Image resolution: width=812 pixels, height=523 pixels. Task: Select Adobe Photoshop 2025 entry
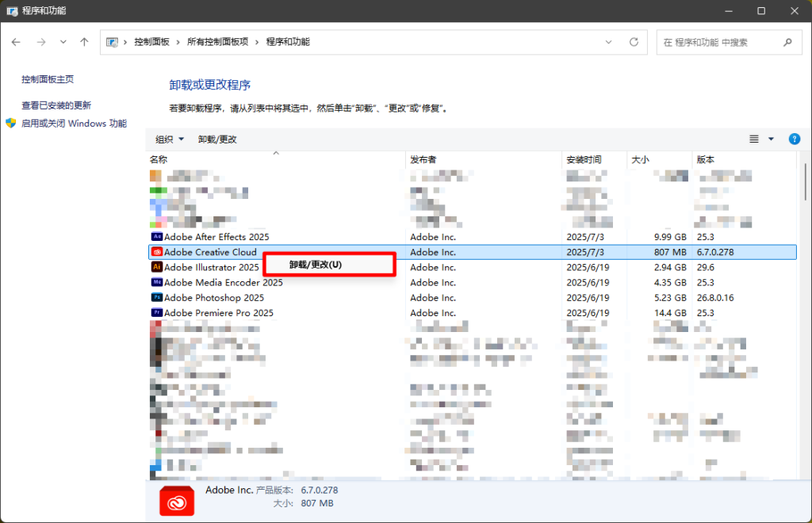tap(214, 297)
